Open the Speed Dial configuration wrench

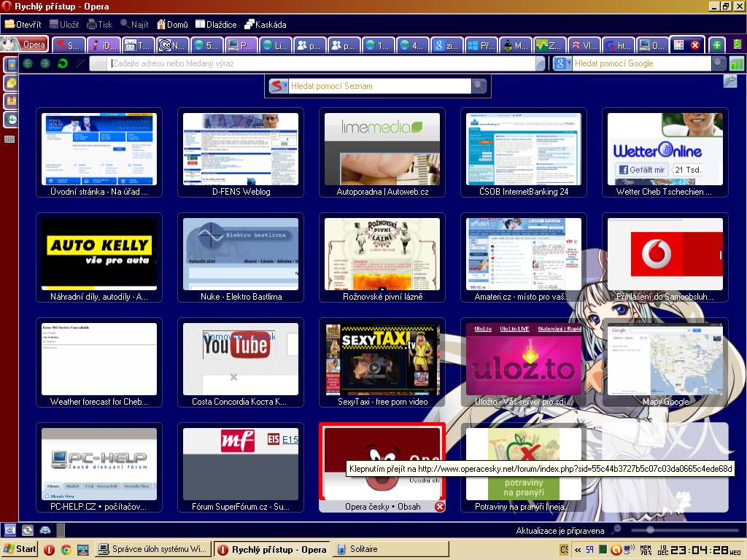[x=729, y=81]
